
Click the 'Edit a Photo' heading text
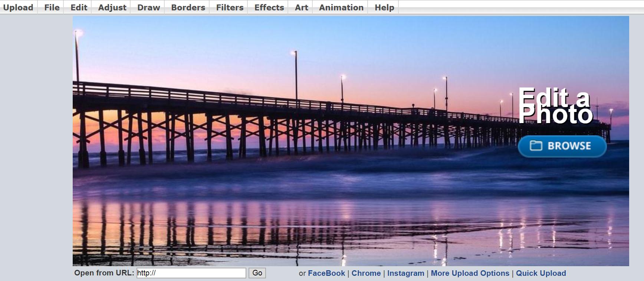555,106
